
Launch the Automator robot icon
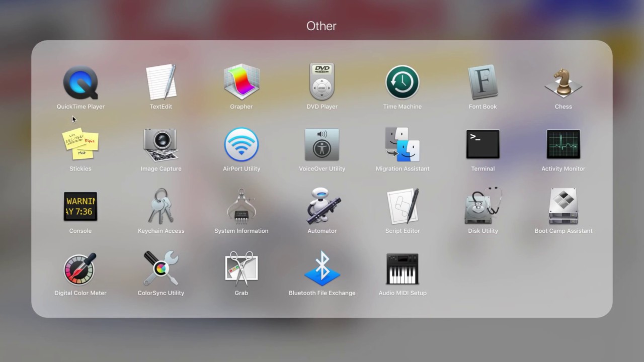coord(322,206)
